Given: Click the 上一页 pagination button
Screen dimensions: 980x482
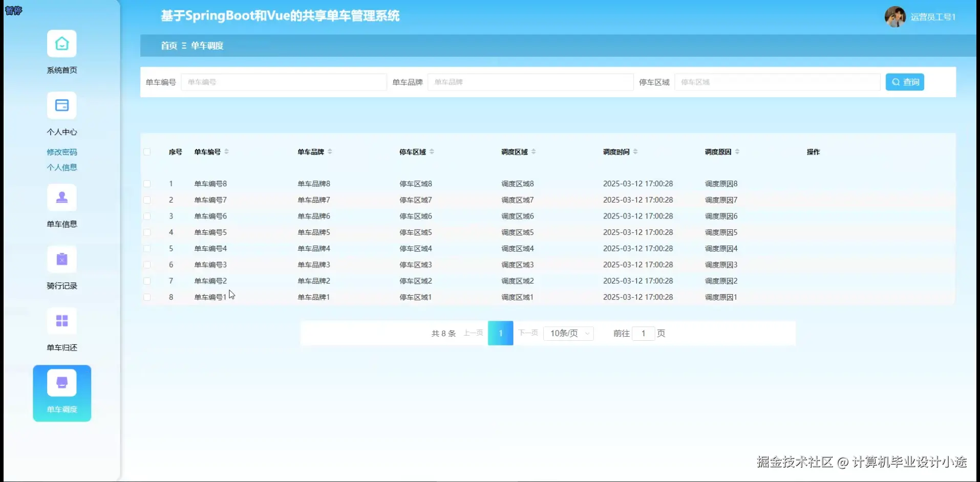Looking at the screenshot, I should tap(473, 333).
